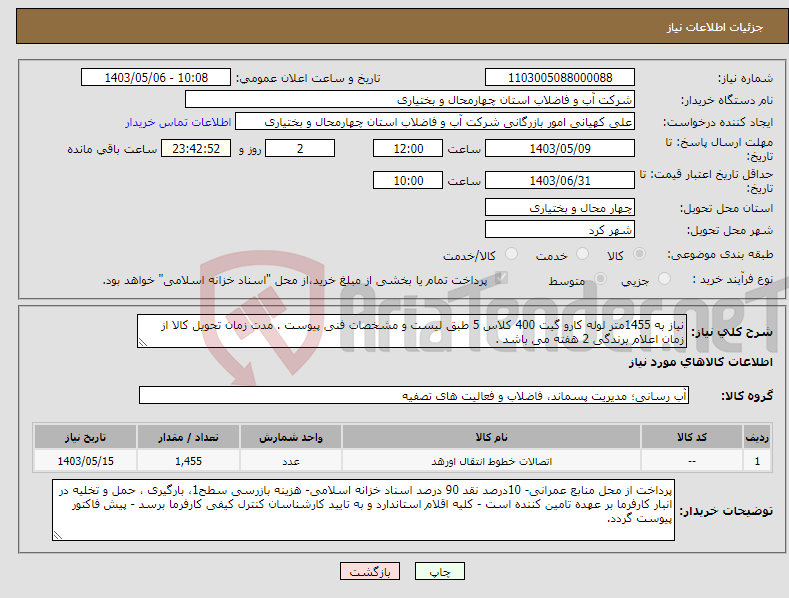
Task: Click the remaining time field 23:42:52
Action: pos(196,148)
